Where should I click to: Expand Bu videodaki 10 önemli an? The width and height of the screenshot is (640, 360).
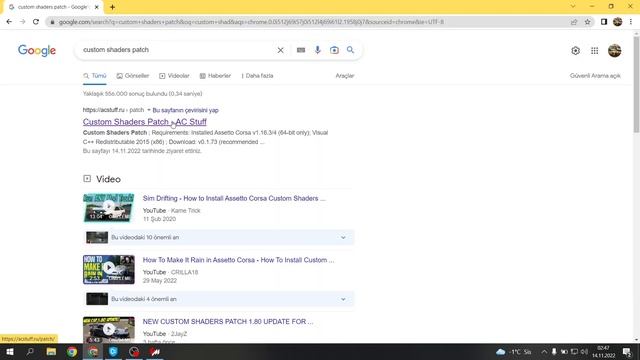click(218, 238)
